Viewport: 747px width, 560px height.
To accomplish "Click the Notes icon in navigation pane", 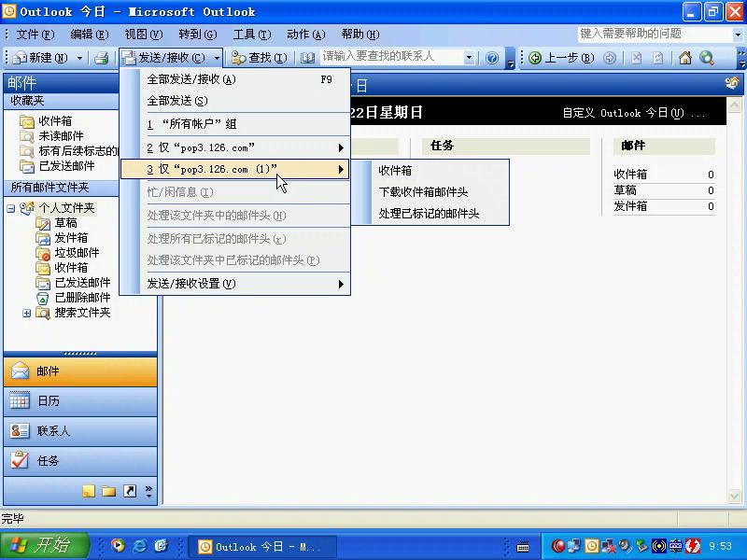I will point(89,491).
